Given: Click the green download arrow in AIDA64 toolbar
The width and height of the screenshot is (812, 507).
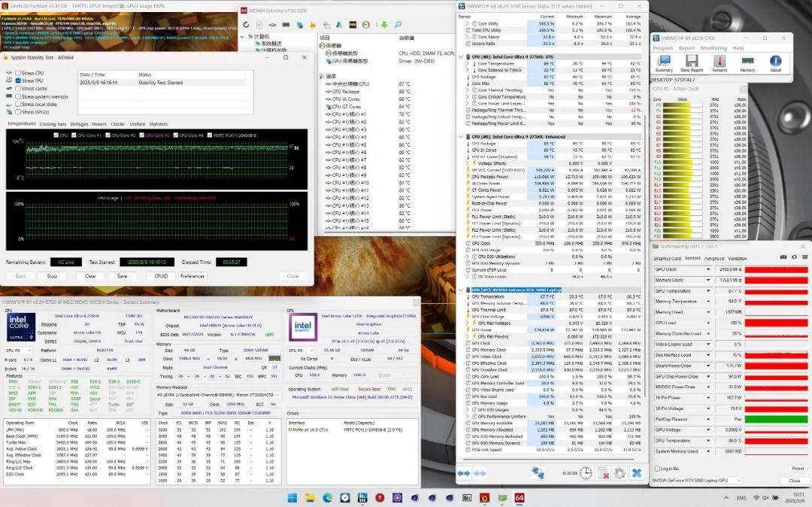Looking at the screenshot, I should click(x=384, y=24).
